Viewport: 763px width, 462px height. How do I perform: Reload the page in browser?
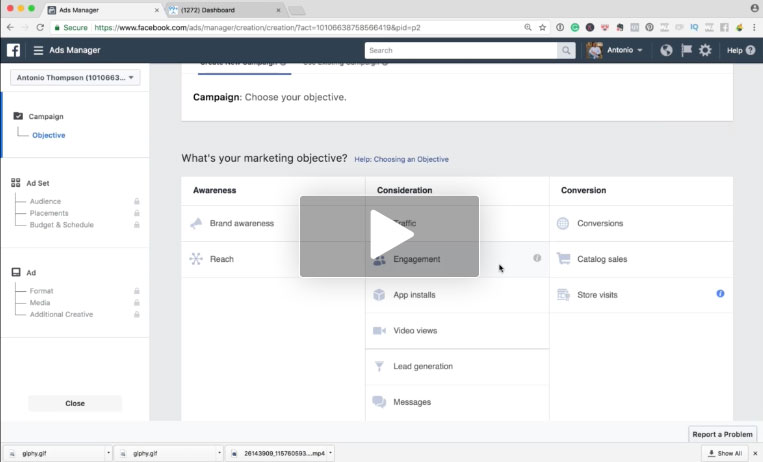click(40, 28)
